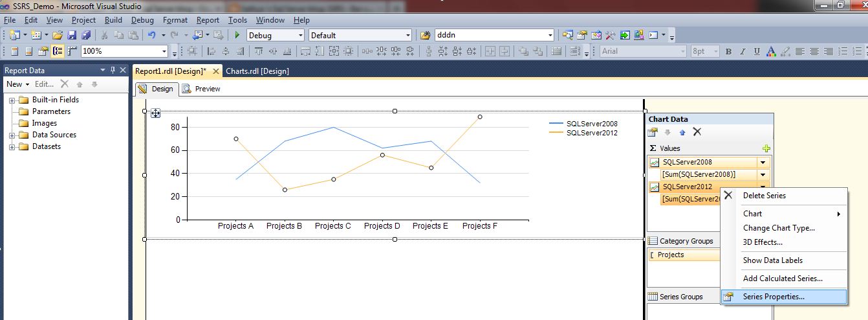Open 3D Effects option
The width and height of the screenshot is (868, 320).
point(783,242)
